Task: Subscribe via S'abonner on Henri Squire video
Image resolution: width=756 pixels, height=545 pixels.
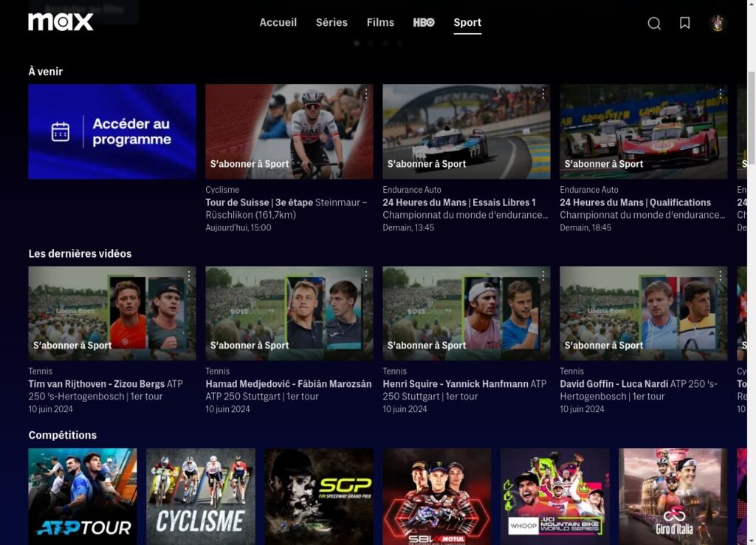Action: point(427,345)
